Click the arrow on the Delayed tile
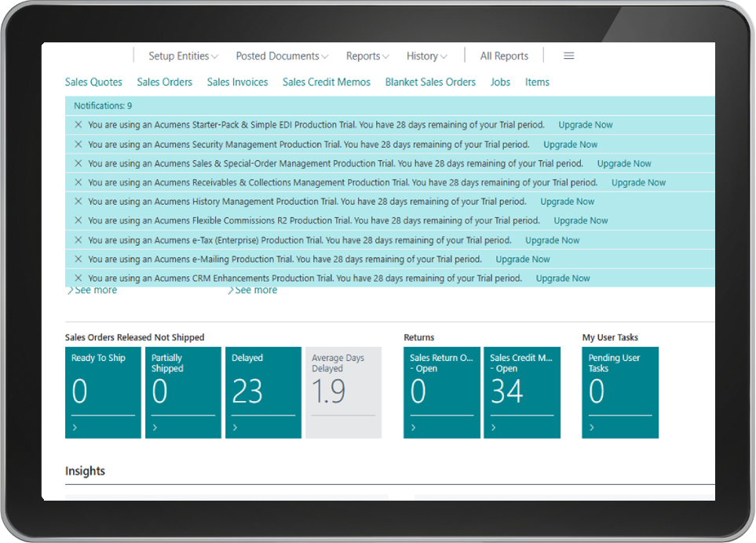Screen dimensions: 756x543 (235, 428)
